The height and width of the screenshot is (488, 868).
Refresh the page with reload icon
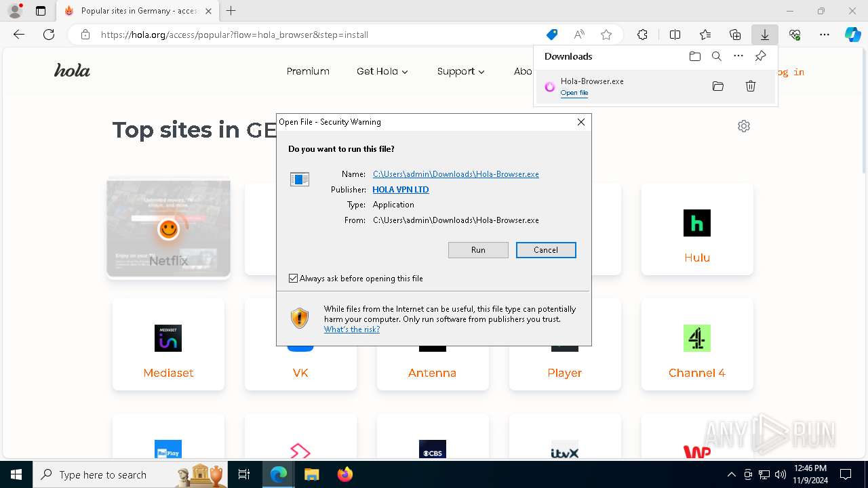click(x=49, y=35)
